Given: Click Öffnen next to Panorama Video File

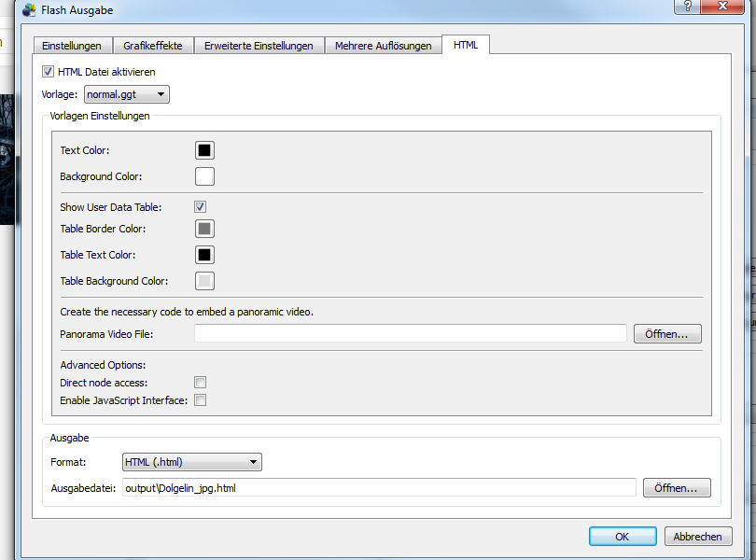Looking at the screenshot, I should click(x=666, y=334).
